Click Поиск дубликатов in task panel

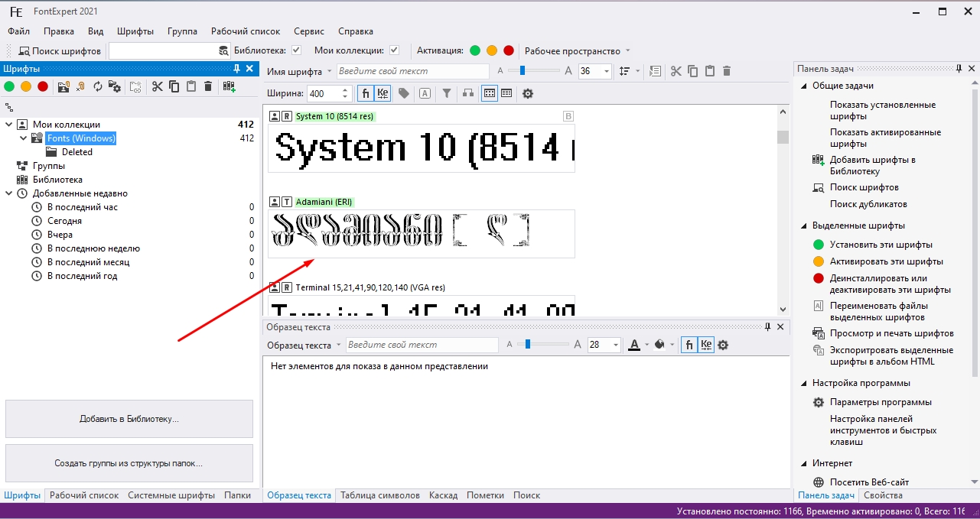[868, 204]
